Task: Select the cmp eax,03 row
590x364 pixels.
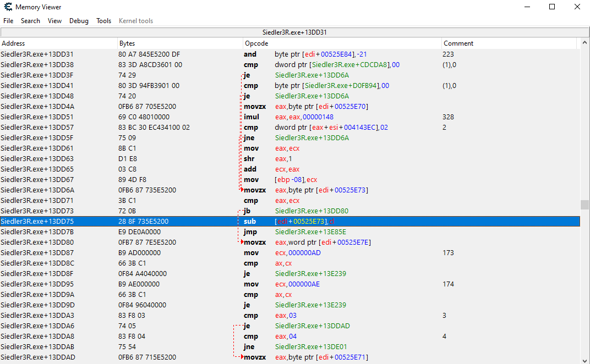Action: pyautogui.click(x=289, y=316)
